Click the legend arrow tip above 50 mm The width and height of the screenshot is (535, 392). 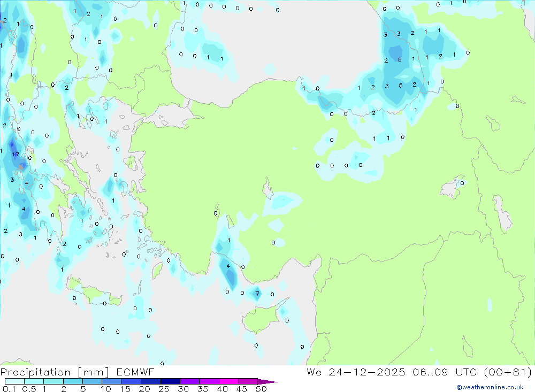pos(267,382)
